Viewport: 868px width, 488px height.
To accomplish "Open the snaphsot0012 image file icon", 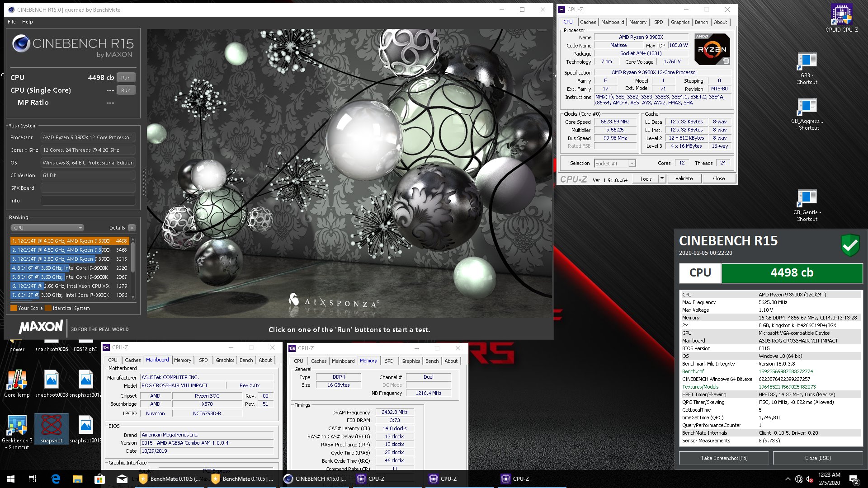I will (85, 384).
